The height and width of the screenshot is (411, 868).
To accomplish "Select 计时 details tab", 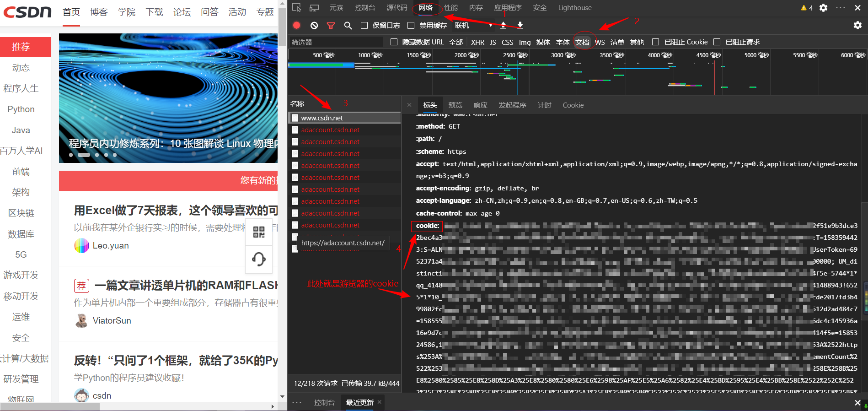I will (544, 105).
